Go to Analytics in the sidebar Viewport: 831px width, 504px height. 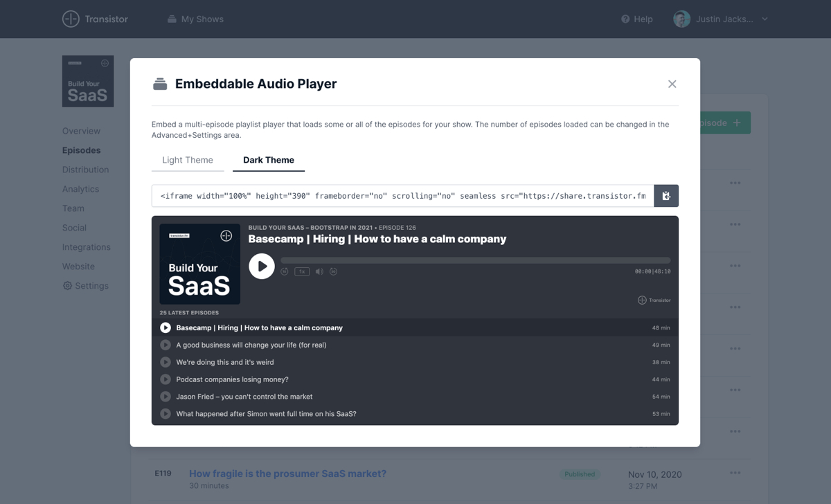click(x=80, y=189)
